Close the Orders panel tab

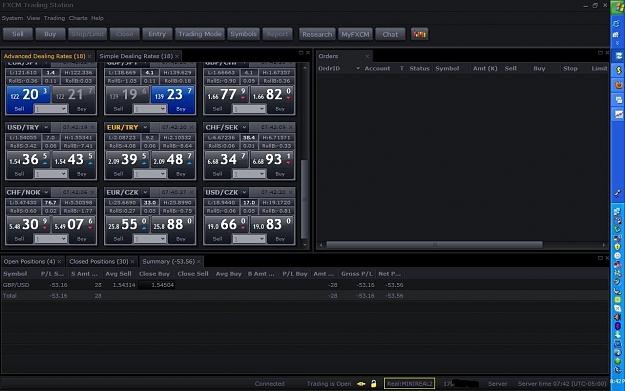click(x=367, y=56)
